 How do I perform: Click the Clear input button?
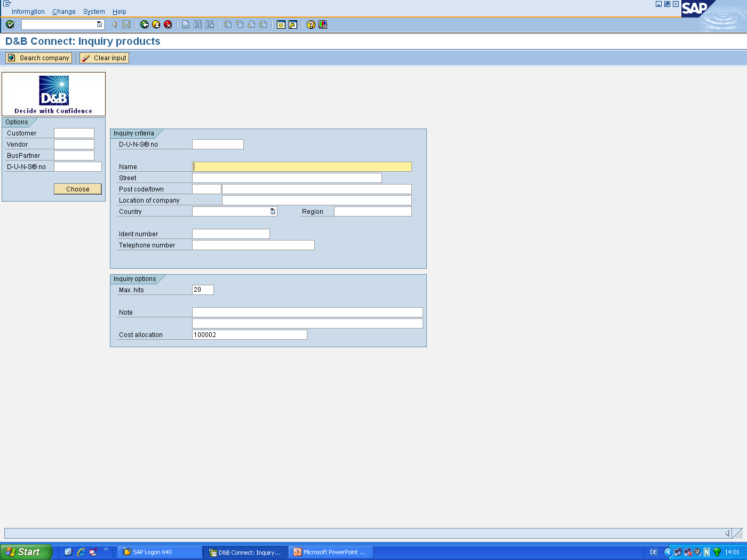(x=104, y=58)
